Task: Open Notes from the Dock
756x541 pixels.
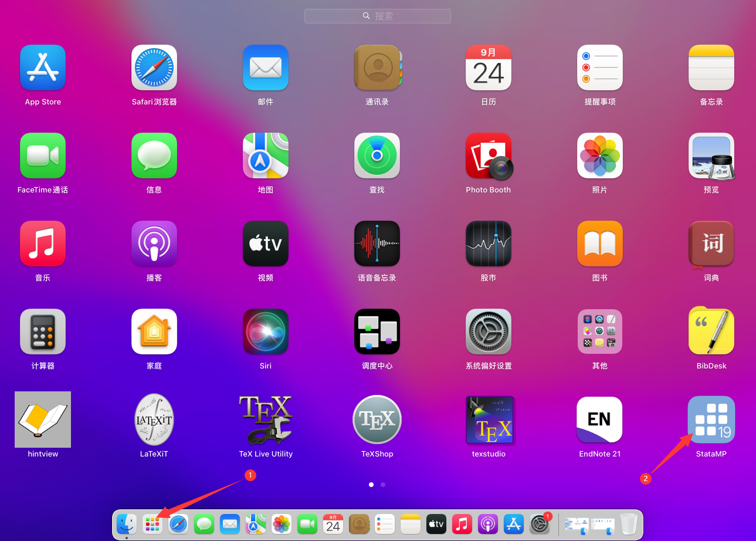Action: (x=411, y=523)
